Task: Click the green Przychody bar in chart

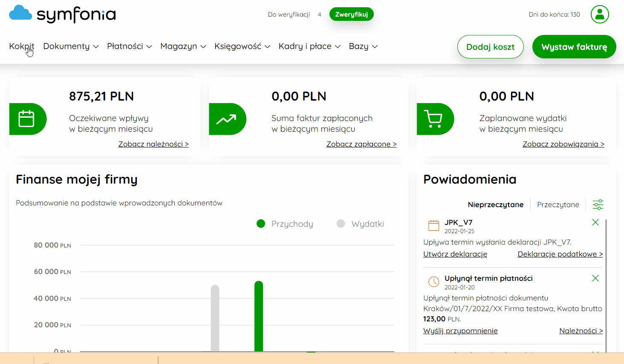Action: 259,316
